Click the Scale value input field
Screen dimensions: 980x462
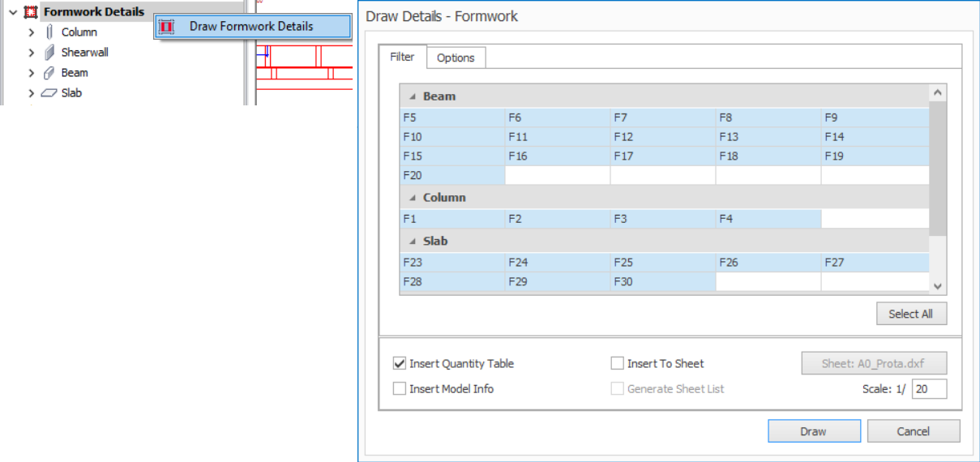(x=929, y=389)
